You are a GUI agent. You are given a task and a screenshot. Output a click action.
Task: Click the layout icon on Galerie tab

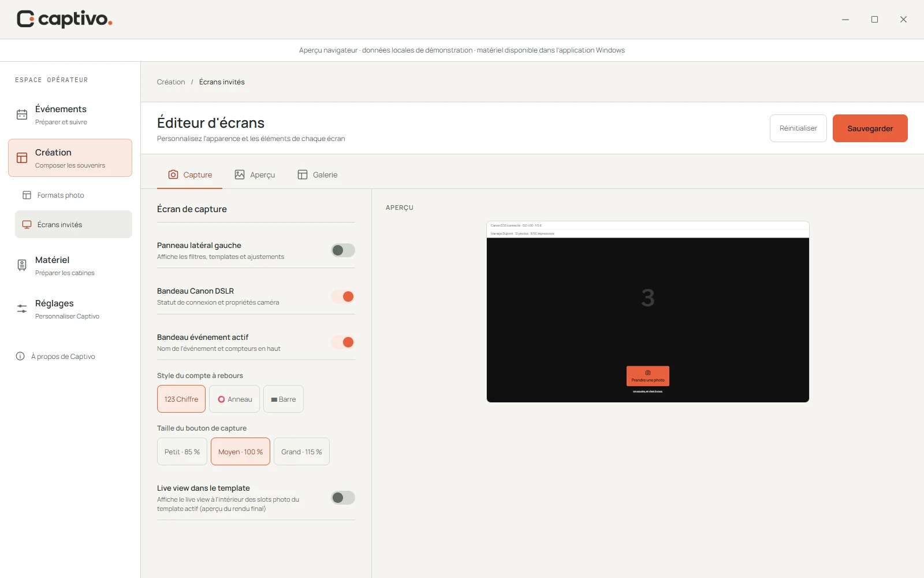pos(303,175)
